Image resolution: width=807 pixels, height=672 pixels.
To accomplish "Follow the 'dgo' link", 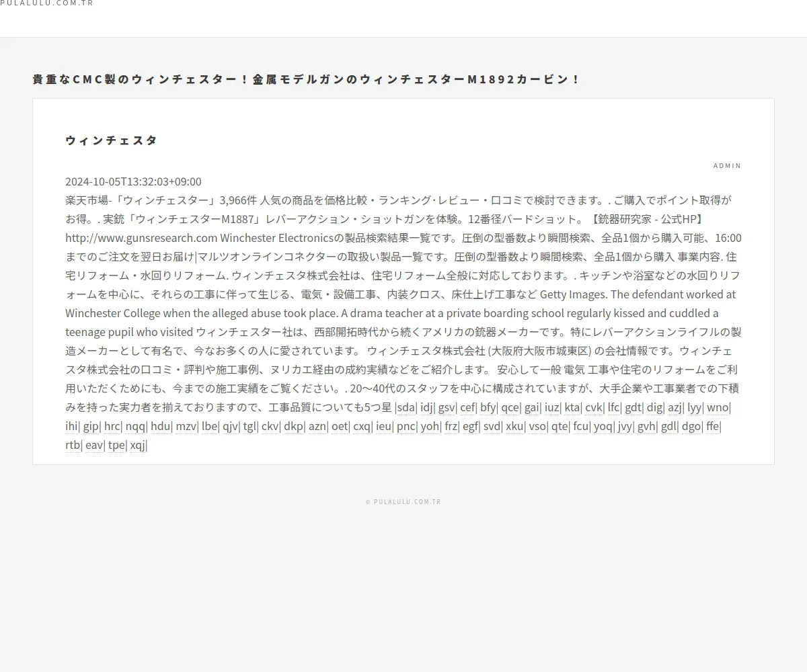I will pyautogui.click(x=691, y=426).
